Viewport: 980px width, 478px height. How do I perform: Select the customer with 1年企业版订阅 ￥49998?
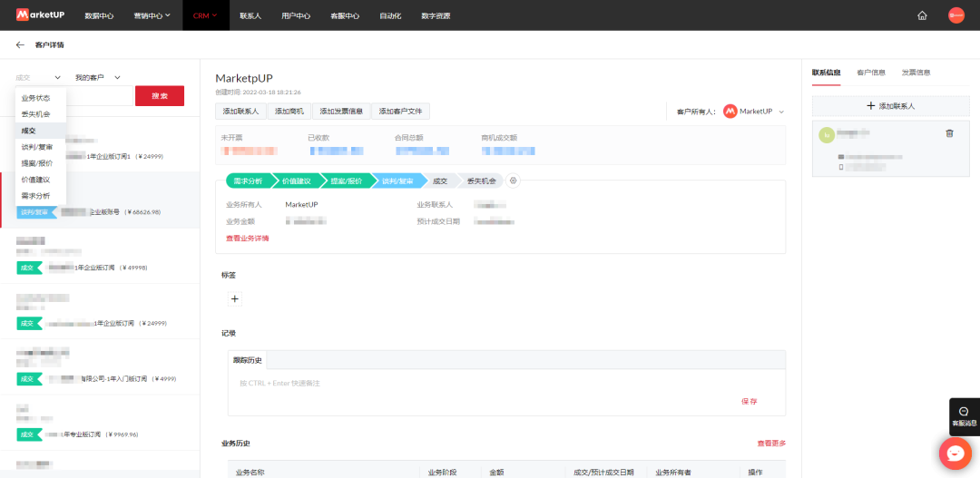click(100, 256)
